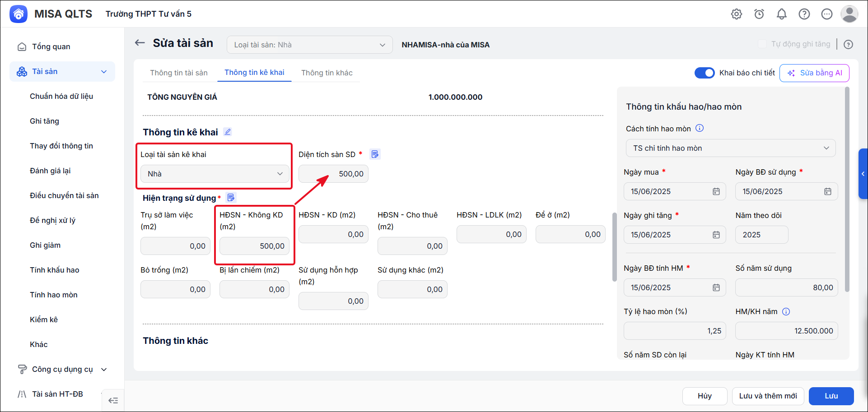Select the Thông tin kê khai tab

coord(254,72)
